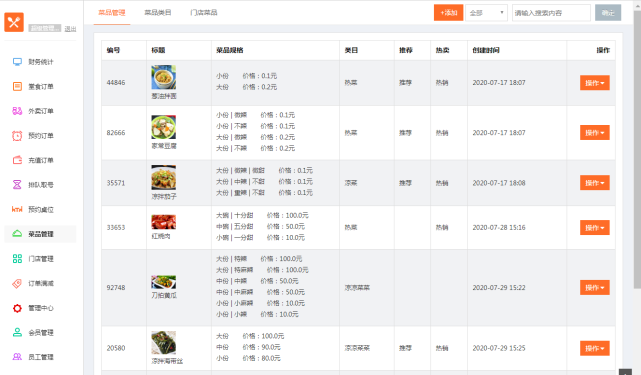This screenshot has height=375, width=641.
Task: Switch to the 菜品类目 tab
Action: coord(158,13)
